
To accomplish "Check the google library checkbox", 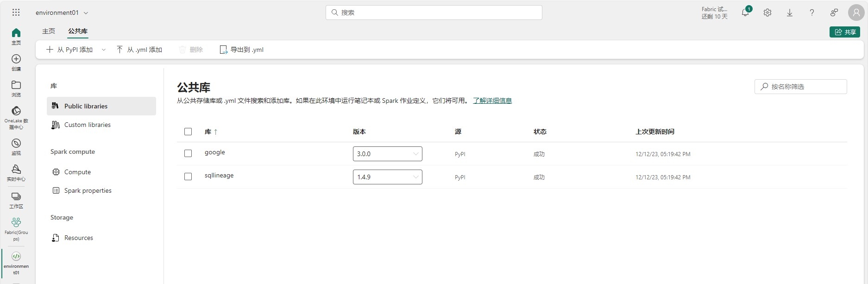I will (188, 153).
